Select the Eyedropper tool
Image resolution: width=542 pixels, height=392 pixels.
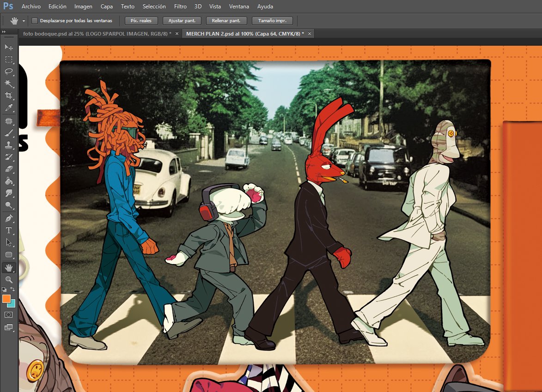pyautogui.click(x=9, y=108)
